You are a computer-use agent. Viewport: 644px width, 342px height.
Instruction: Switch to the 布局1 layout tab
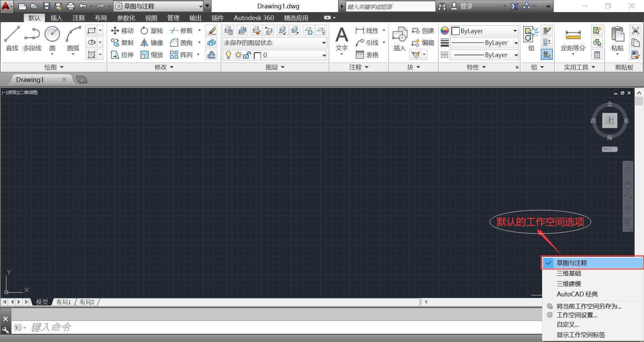[x=64, y=302]
